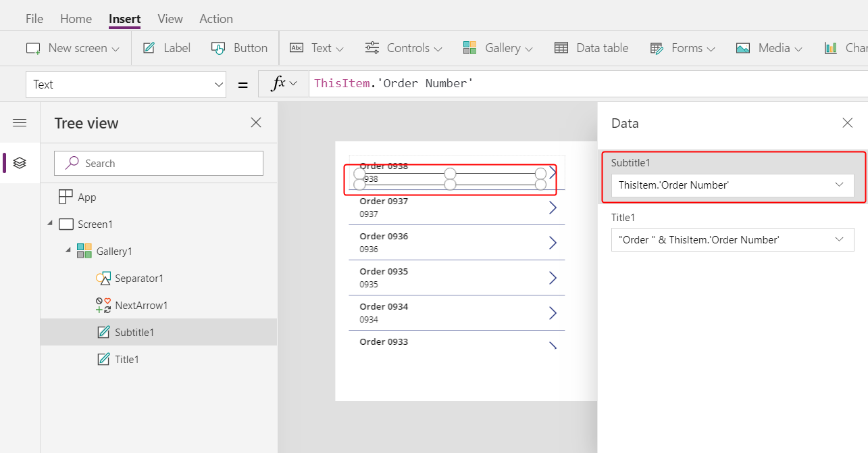Collapse the Gallery1 tree node

coord(68,251)
